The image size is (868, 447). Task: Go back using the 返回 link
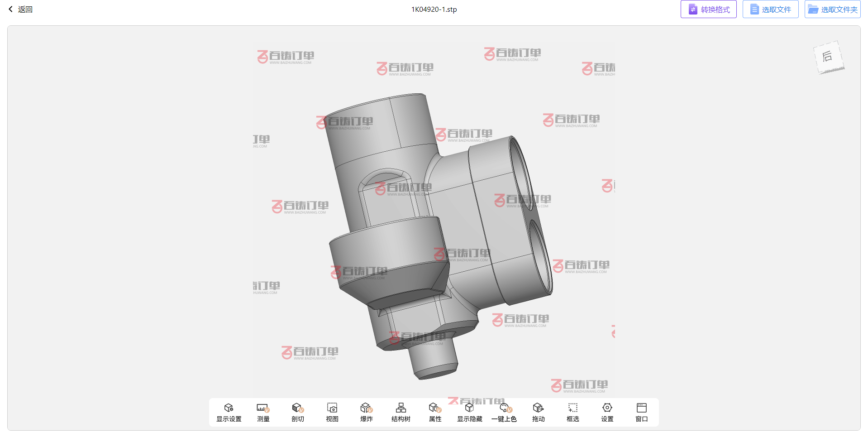(x=25, y=10)
